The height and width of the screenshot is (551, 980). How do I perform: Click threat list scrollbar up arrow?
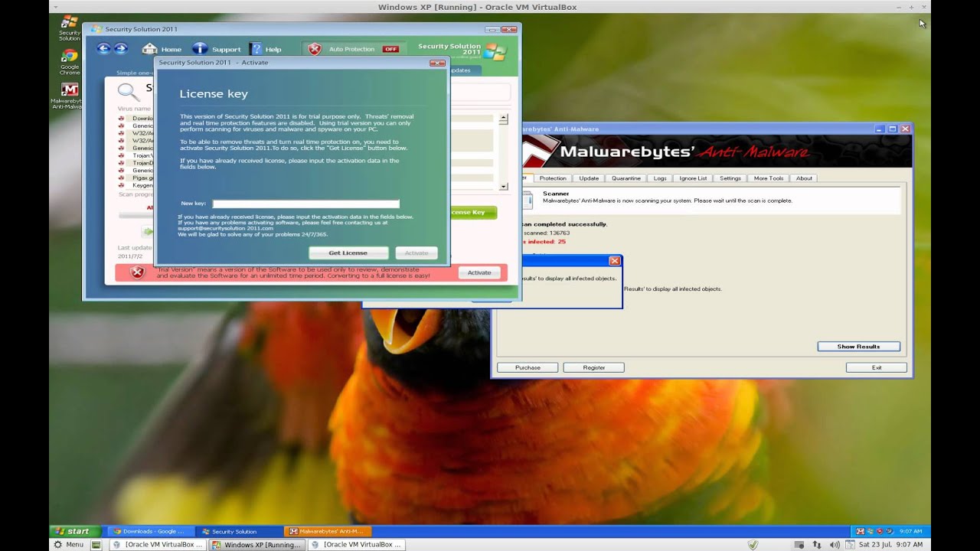(x=503, y=119)
